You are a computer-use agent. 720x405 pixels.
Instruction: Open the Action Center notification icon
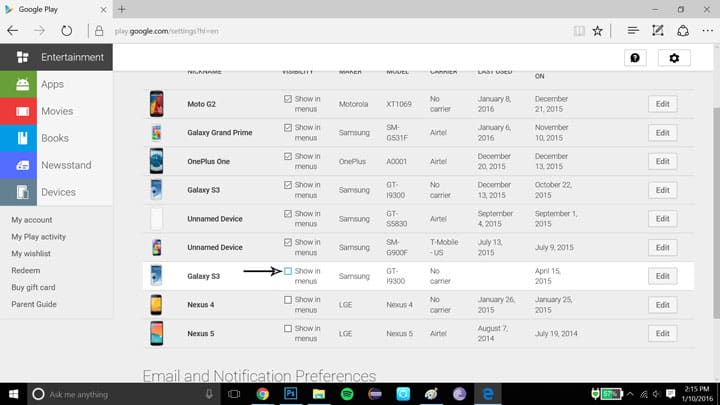670,394
